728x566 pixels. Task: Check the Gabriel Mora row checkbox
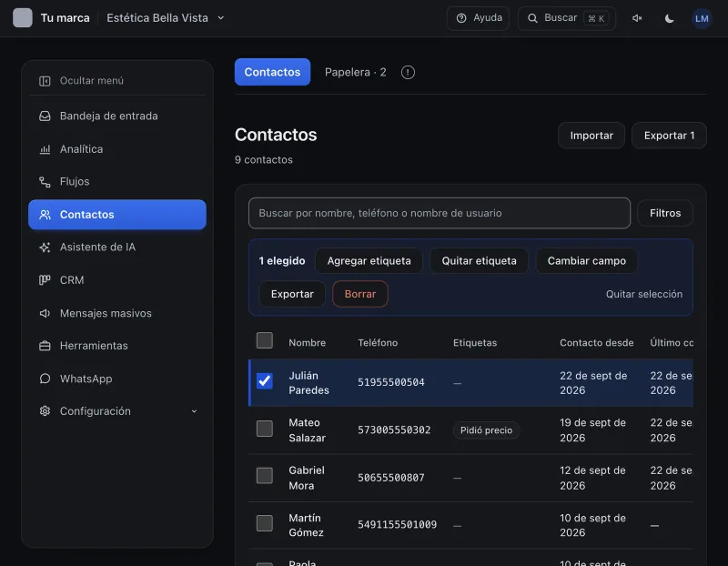pyautogui.click(x=265, y=476)
